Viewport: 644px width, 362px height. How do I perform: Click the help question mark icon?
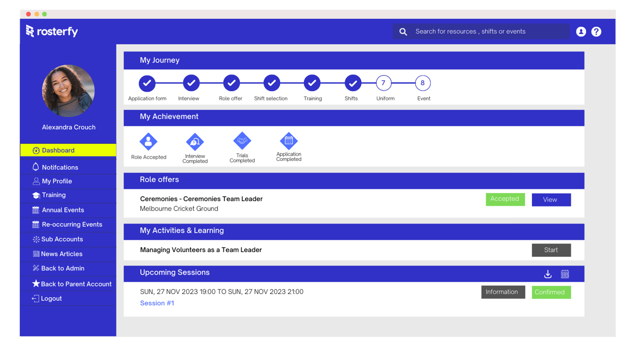(x=596, y=31)
